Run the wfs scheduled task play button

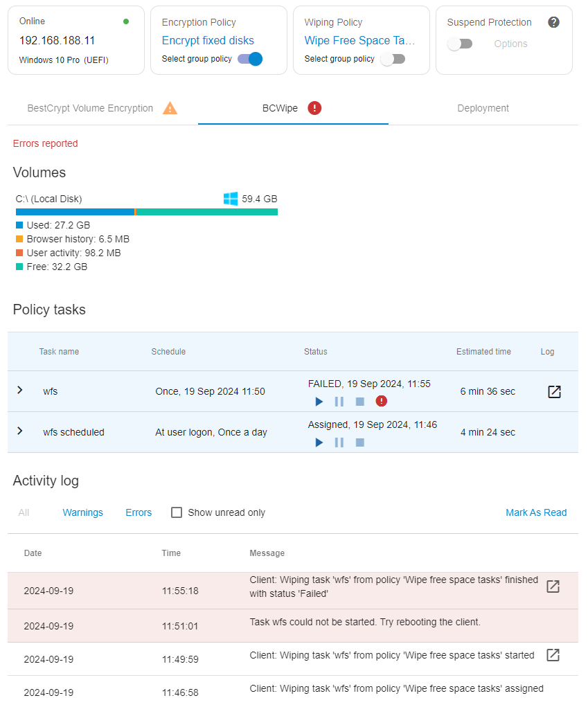[x=319, y=442]
